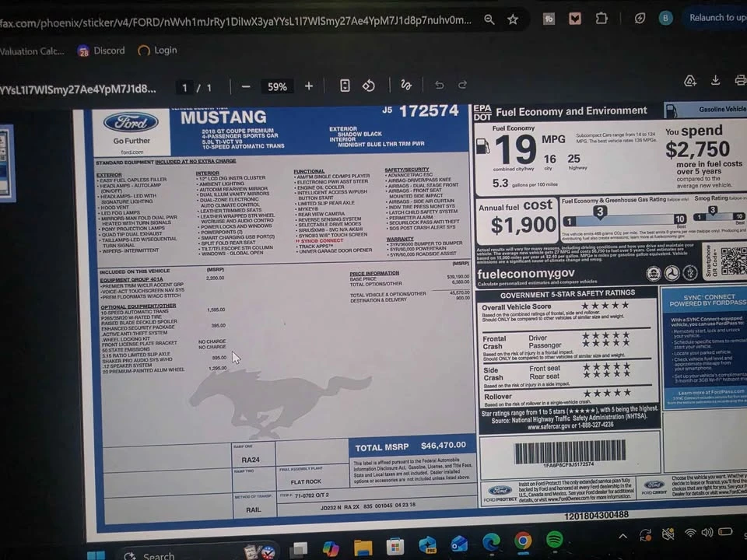Click the undo arrow in PDF toolbar
The image size is (747, 560).
pos(439,85)
